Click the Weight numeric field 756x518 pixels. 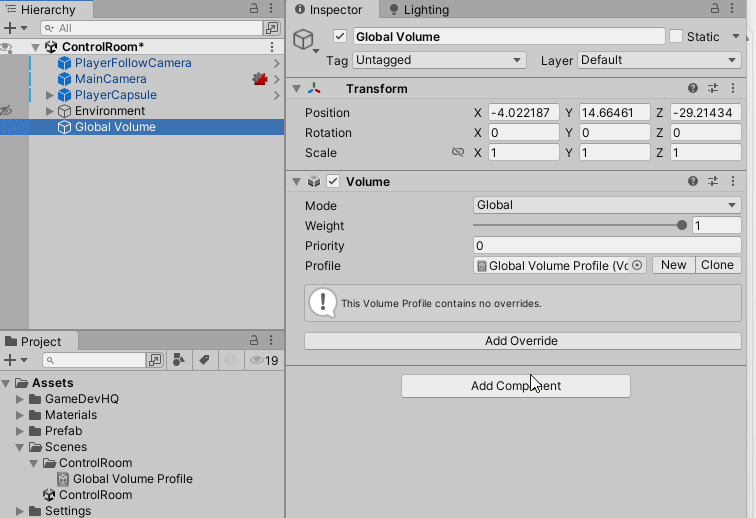click(x=716, y=225)
